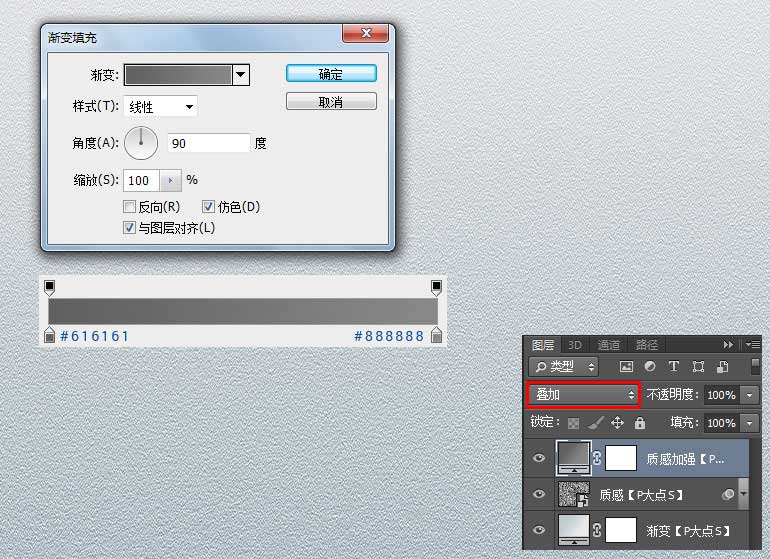The width and height of the screenshot is (770, 559).
Task: Hide the 质感加强 layer via eye icon
Action: tap(540, 458)
